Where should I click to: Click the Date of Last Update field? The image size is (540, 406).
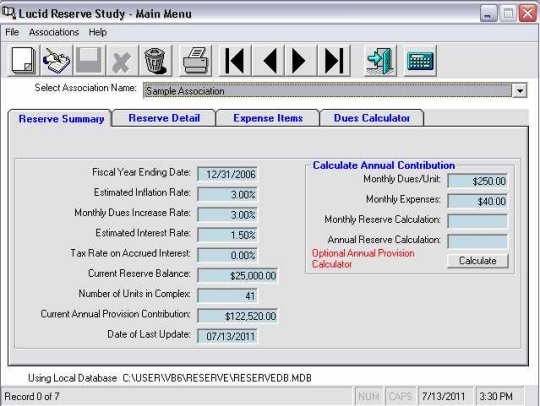tap(227, 336)
